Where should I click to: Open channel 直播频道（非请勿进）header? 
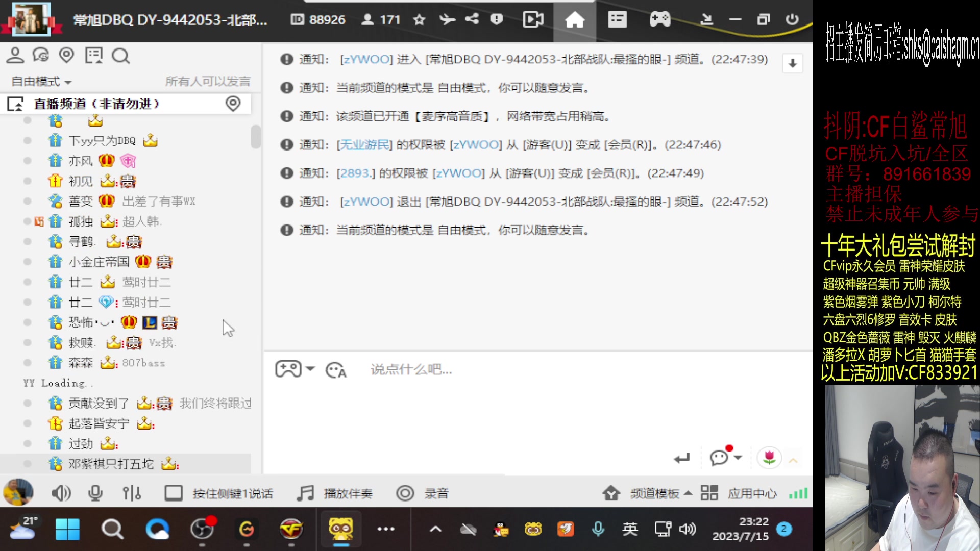tap(97, 104)
